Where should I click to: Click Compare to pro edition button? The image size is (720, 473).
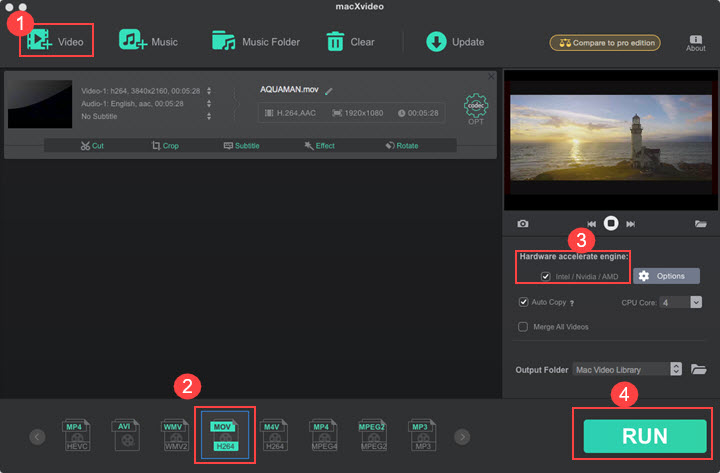coord(603,42)
